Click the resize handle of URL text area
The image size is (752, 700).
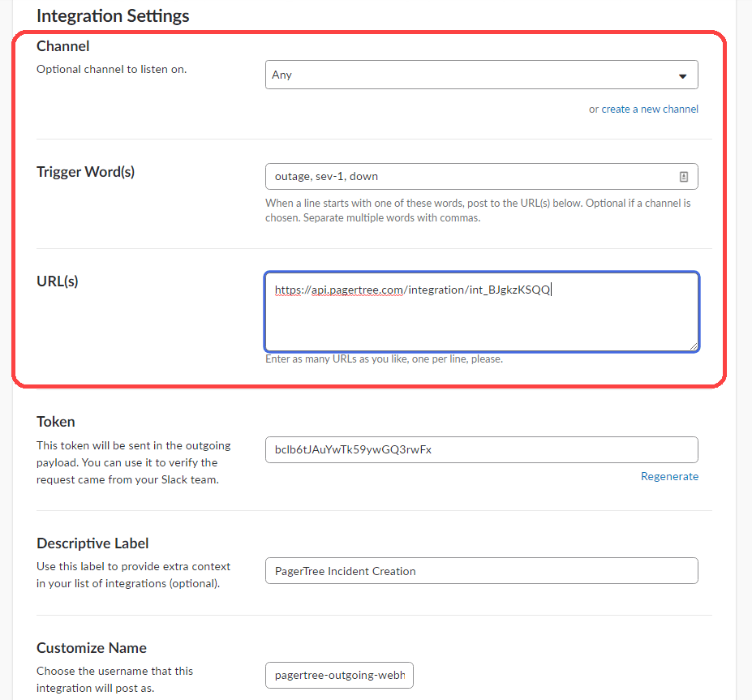tap(694, 346)
